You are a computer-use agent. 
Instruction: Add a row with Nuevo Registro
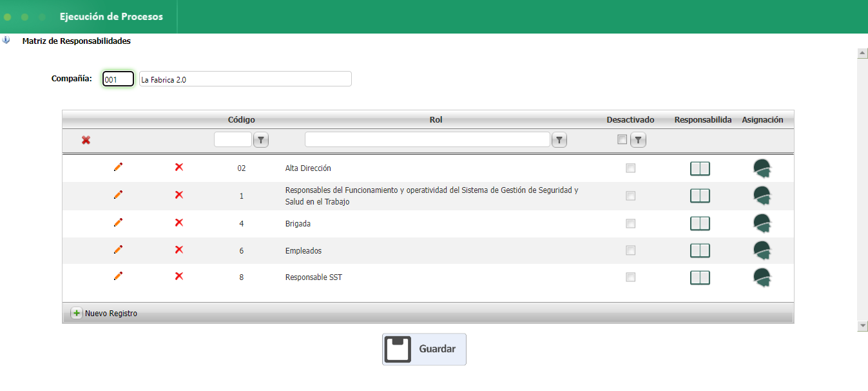(104, 314)
